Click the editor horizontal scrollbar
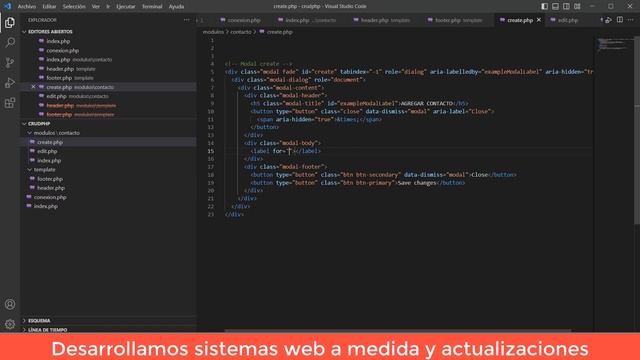The height and width of the screenshot is (360, 640). [x=397, y=330]
